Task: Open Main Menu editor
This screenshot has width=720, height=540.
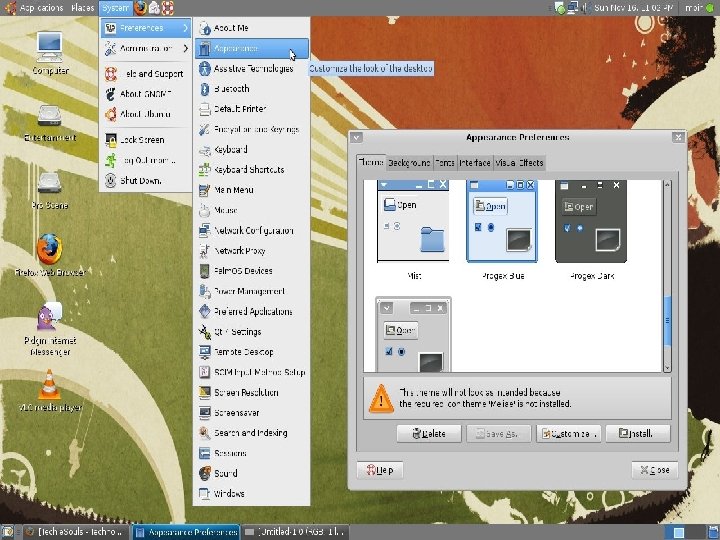Action: [252, 190]
